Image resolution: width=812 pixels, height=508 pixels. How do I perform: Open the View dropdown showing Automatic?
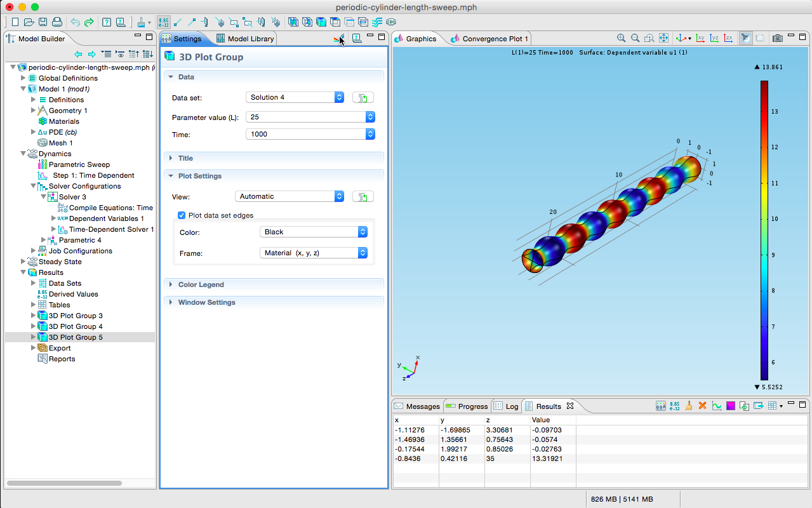tap(290, 196)
